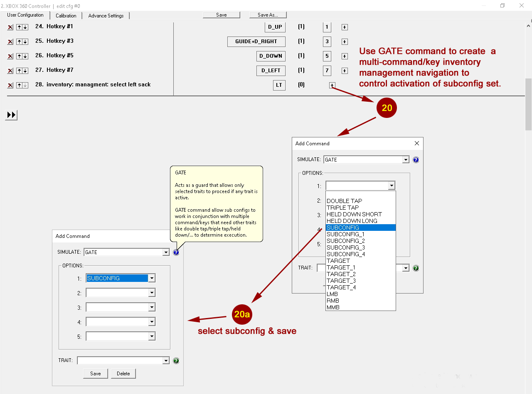Click the D_DOWN key binding button

click(271, 56)
